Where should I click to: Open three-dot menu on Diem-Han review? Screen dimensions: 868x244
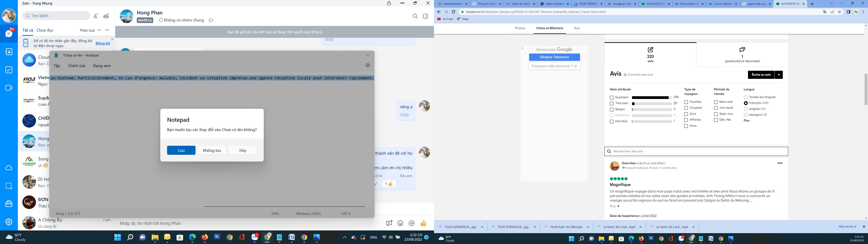coord(780,163)
